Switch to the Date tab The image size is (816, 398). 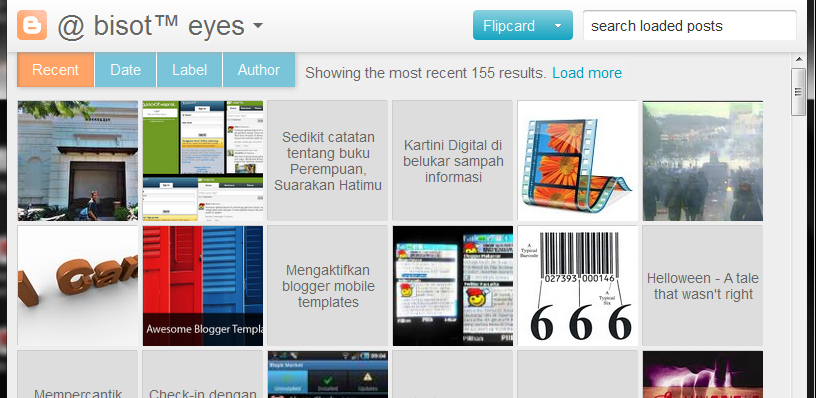125,70
